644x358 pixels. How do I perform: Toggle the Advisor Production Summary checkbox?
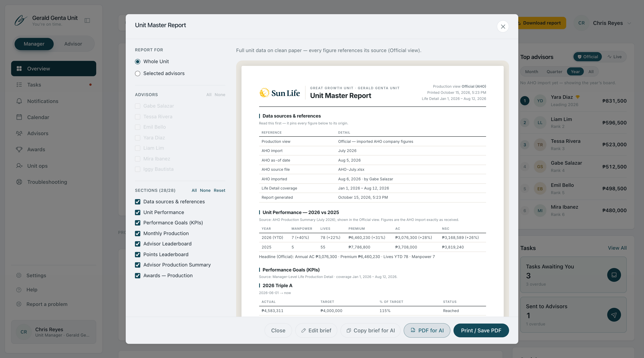point(137,265)
